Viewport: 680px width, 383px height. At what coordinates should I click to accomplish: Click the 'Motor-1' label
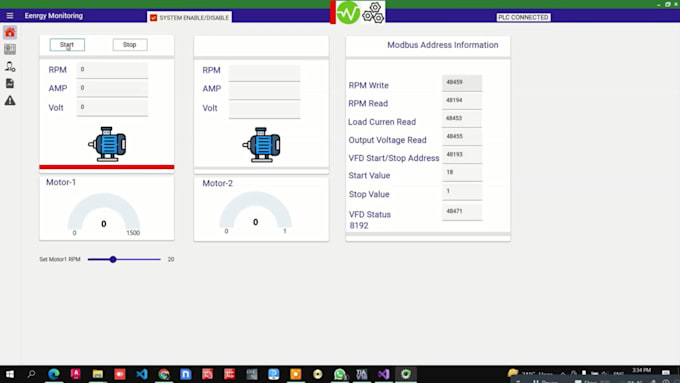(61, 182)
